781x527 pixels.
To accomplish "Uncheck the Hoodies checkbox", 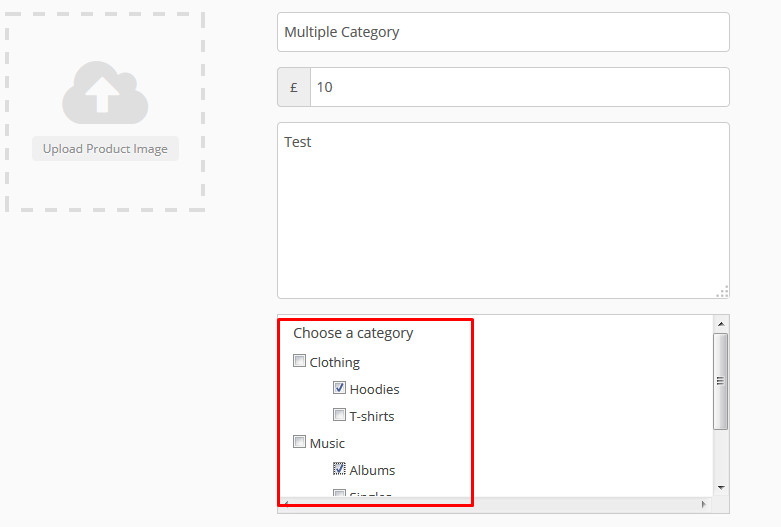I will pyautogui.click(x=340, y=388).
